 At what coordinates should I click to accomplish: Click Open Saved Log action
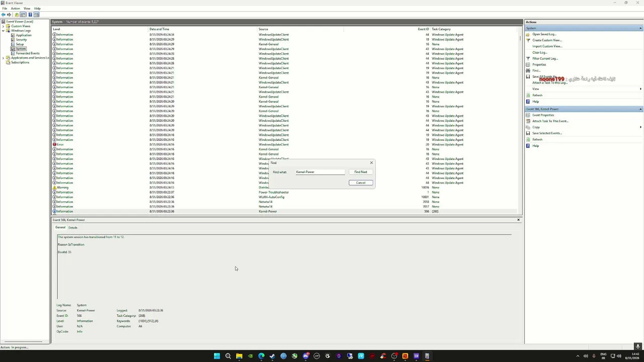pyautogui.click(x=544, y=34)
